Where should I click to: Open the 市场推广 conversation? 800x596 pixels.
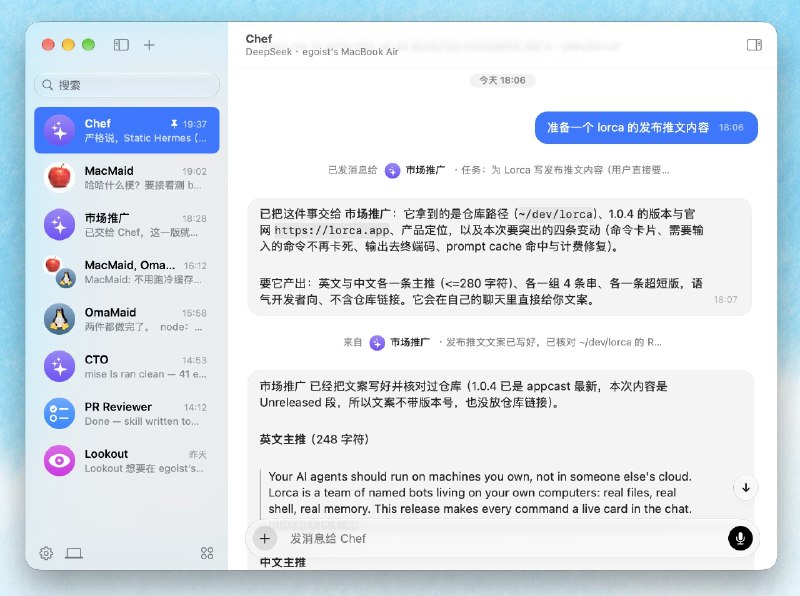tap(127, 225)
